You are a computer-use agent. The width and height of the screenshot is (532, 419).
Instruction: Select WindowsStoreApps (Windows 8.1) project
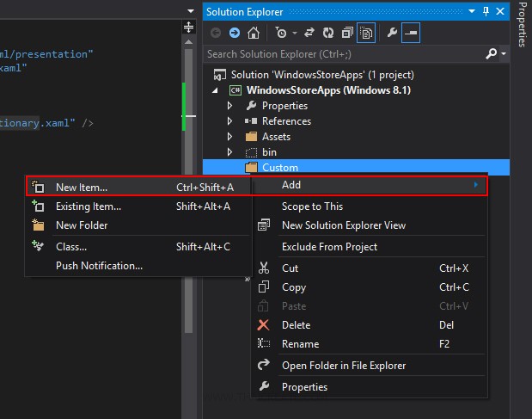[x=328, y=90]
